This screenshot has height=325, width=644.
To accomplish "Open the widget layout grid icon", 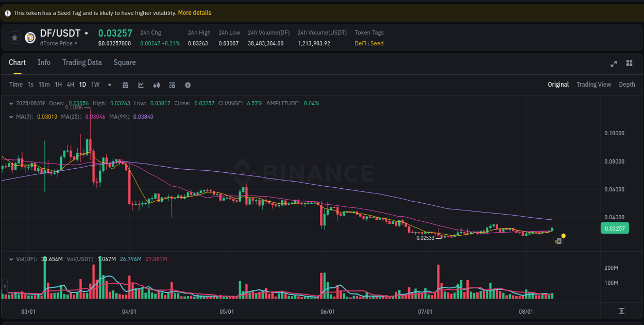I will (x=629, y=63).
